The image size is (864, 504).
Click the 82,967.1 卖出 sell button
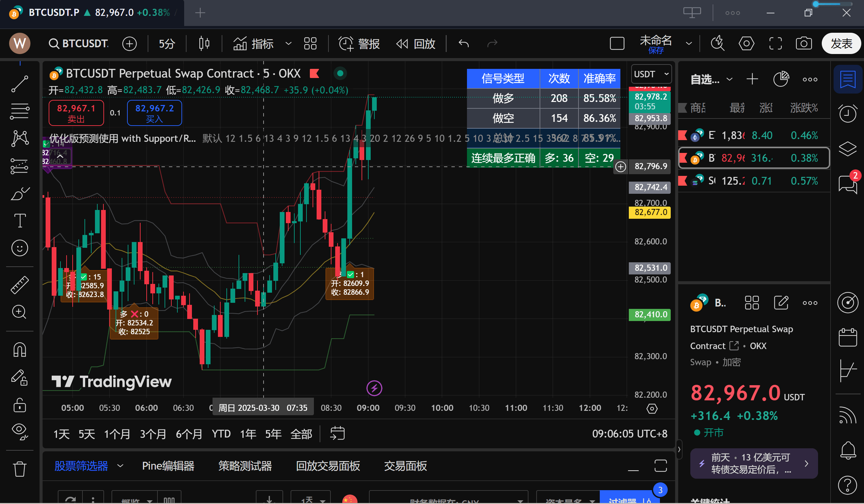coord(76,113)
